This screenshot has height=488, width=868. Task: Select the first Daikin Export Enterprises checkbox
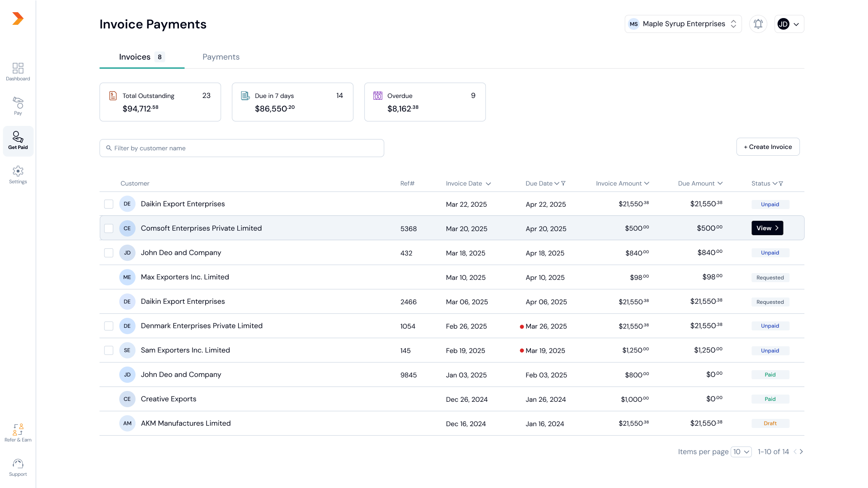[x=108, y=204]
